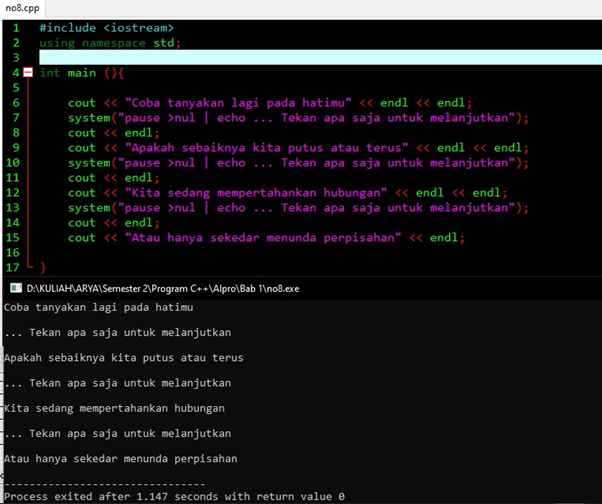This screenshot has height=504, width=602.
Task: Click the 'int main (){' line
Action: click(x=82, y=73)
